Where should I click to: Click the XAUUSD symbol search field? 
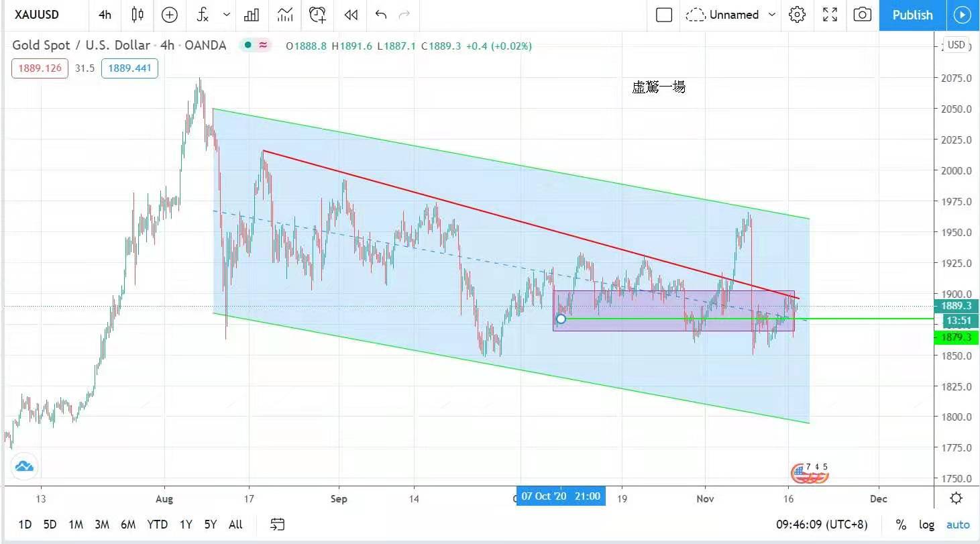37,15
